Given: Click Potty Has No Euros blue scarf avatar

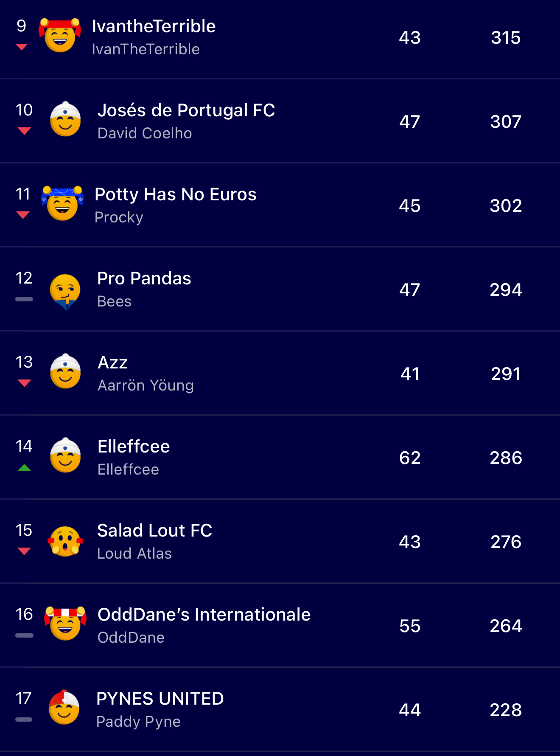Looking at the screenshot, I should 62,204.
